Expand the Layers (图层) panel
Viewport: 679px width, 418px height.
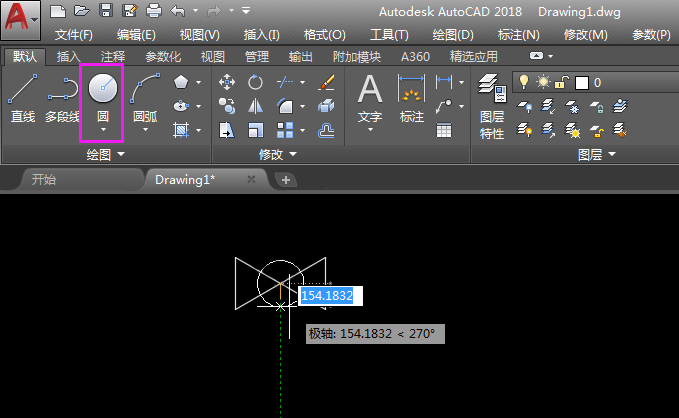point(597,154)
